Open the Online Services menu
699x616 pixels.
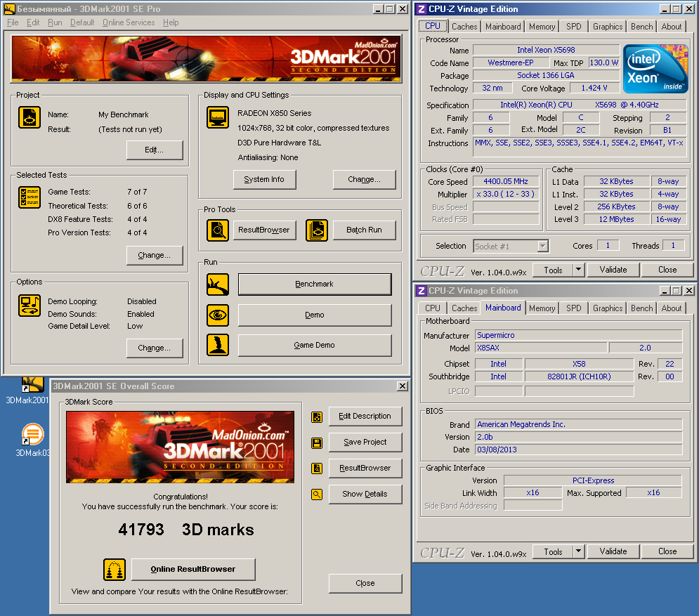coord(129,22)
